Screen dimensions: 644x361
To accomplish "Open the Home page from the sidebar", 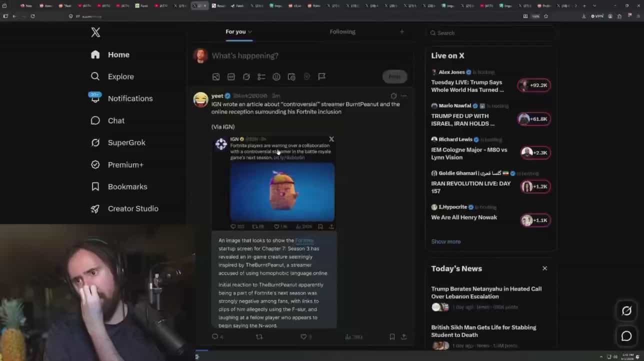I will point(110,54).
